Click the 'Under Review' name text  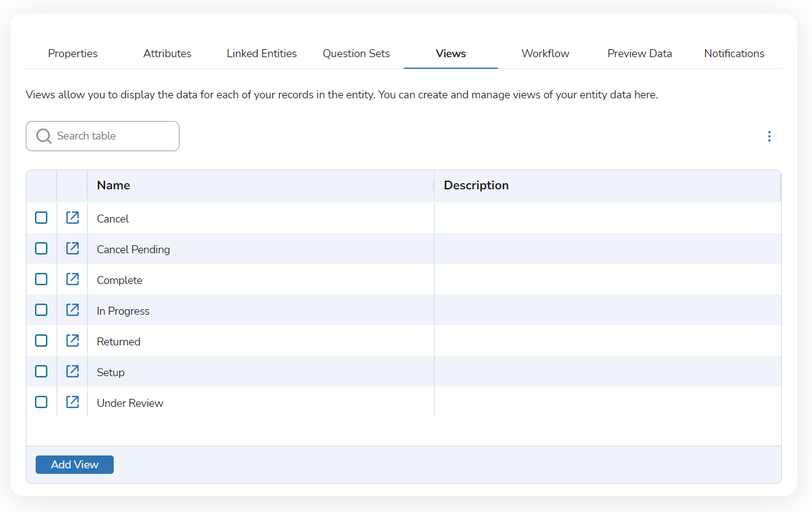(130, 403)
